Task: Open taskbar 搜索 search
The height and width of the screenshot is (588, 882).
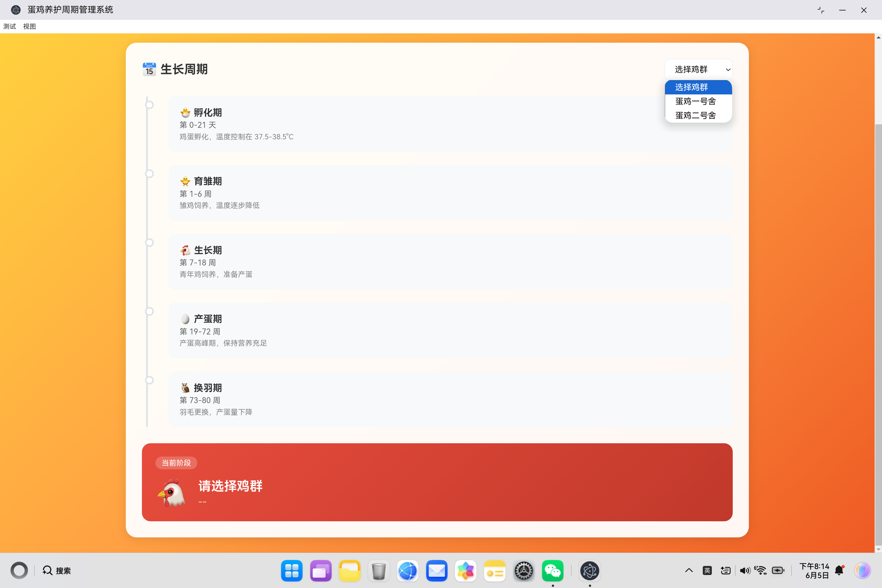Action: click(56, 570)
